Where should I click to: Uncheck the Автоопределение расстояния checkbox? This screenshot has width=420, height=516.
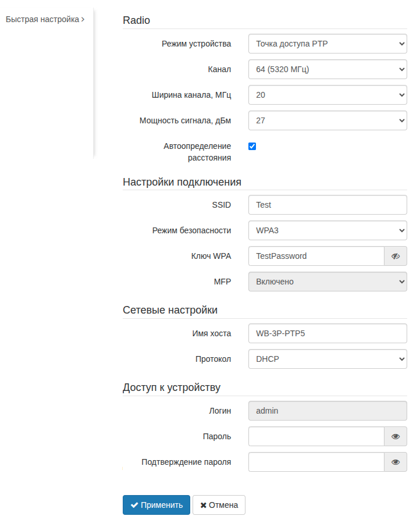coord(252,146)
